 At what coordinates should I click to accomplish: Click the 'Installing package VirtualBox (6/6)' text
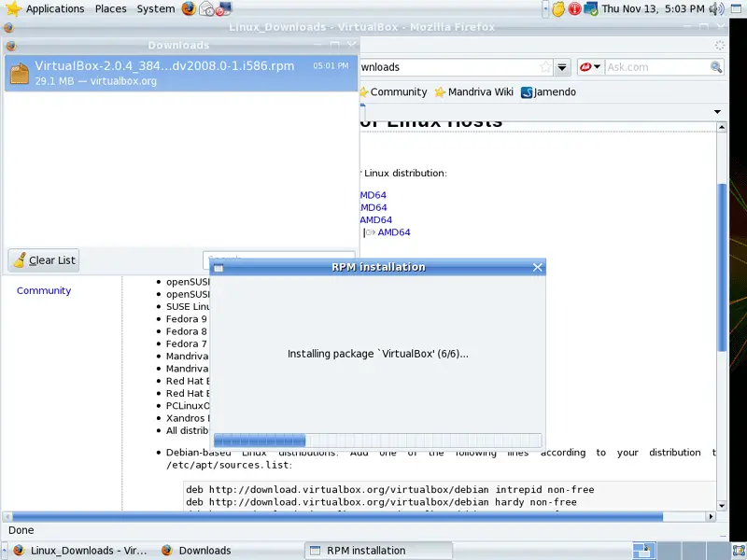378,354
